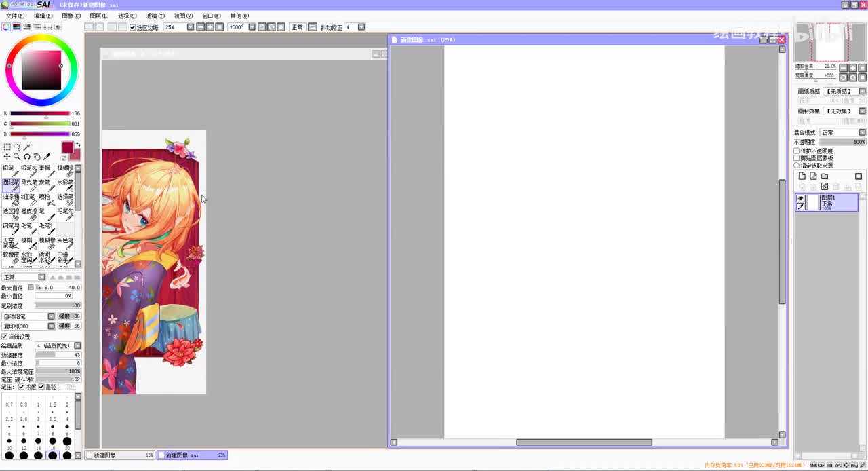Toggle 详细设置 checkbox
Screen dimensions: 868x471
4,337
